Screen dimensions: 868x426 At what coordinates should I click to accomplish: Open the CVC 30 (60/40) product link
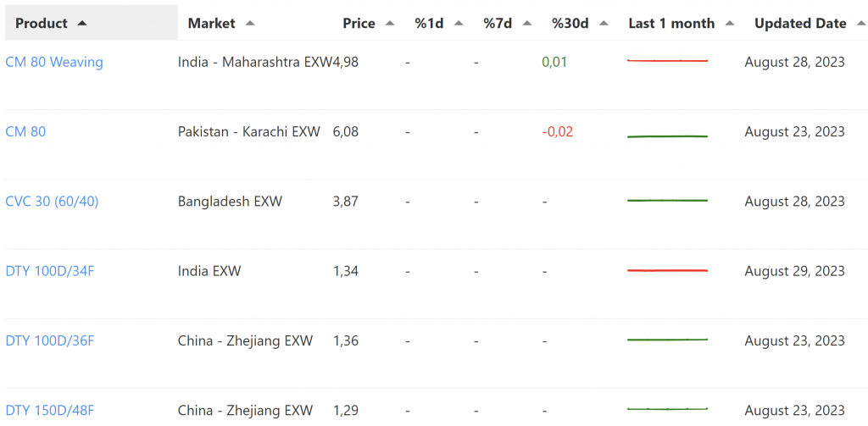click(52, 202)
